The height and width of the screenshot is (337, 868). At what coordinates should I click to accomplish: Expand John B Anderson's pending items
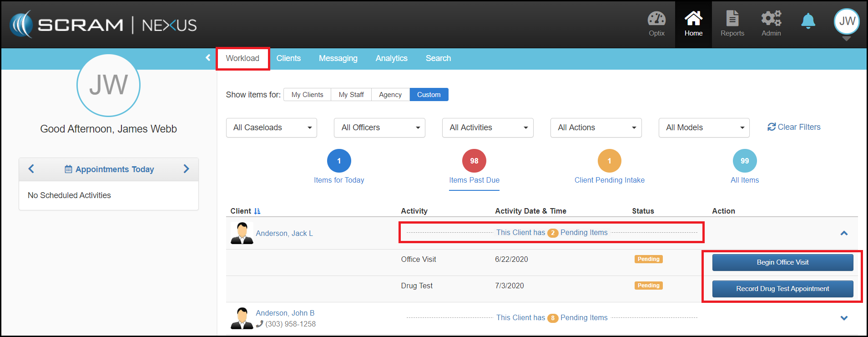(844, 318)
